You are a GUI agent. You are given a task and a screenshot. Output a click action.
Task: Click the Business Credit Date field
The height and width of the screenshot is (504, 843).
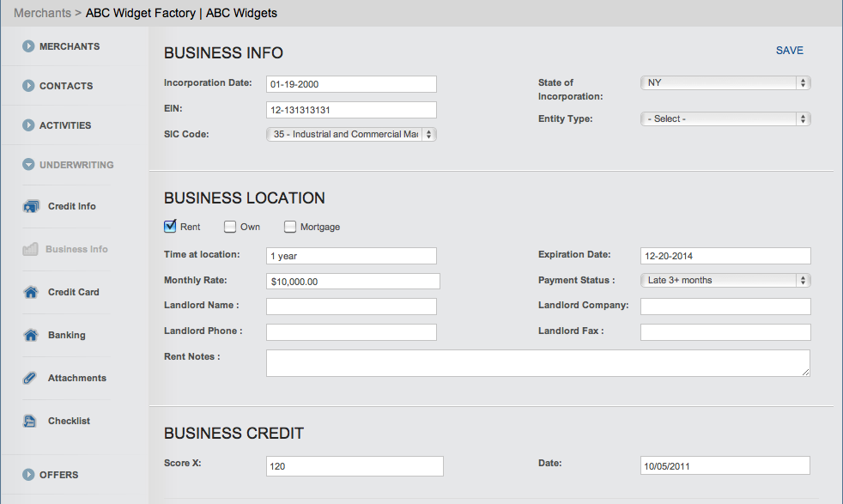click(725, 465)
